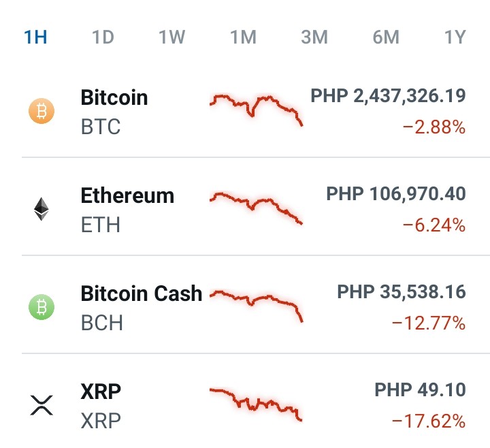
Task: Tap the orange Bitcoin coin icon
Action: click(42, 111)
